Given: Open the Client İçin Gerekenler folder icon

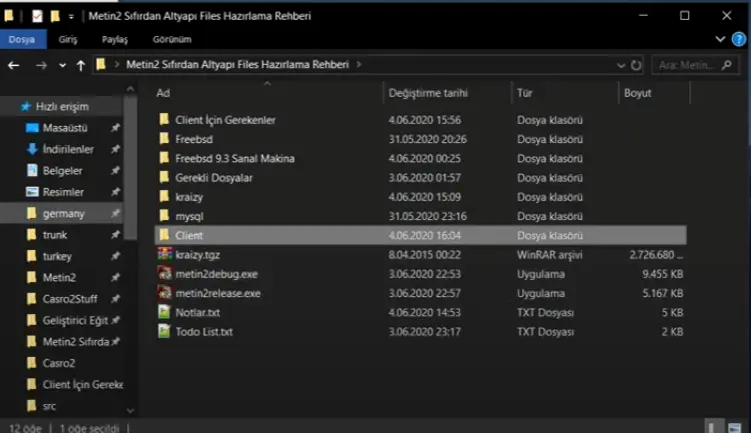Looking at the screenshot, I should (x=164, y=119).
